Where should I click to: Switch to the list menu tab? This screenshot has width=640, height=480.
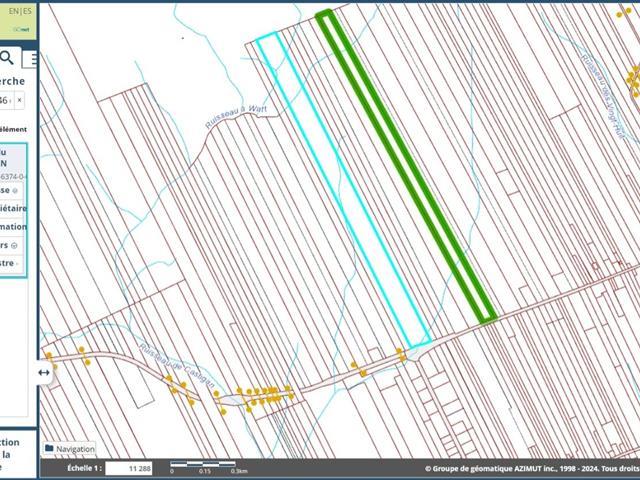33,59
